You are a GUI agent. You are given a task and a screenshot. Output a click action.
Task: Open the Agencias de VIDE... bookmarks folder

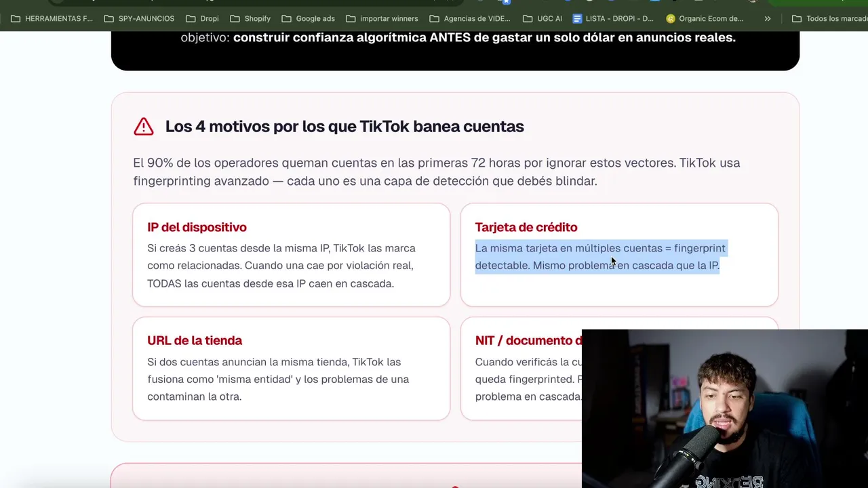(470, 18)
